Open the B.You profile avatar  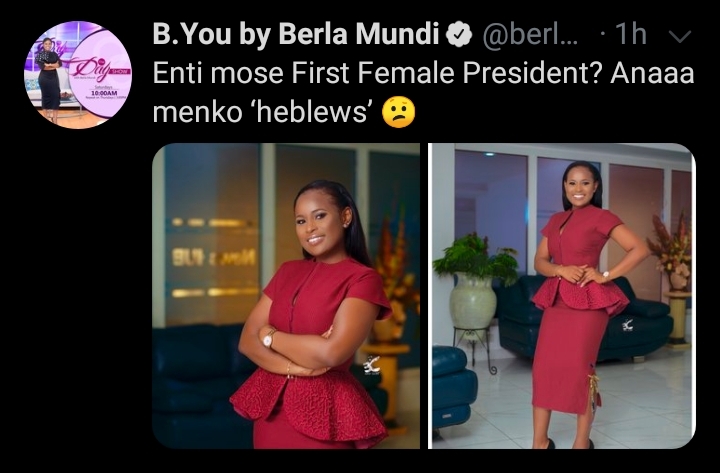click(x=78, y=75)
